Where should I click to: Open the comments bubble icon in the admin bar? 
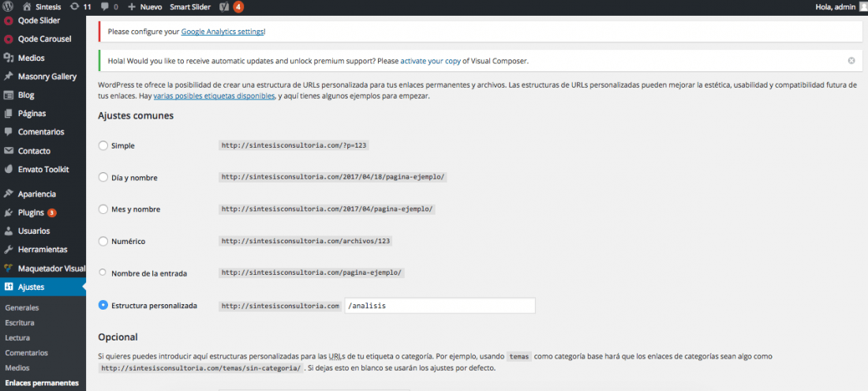(x=105, y=7)
